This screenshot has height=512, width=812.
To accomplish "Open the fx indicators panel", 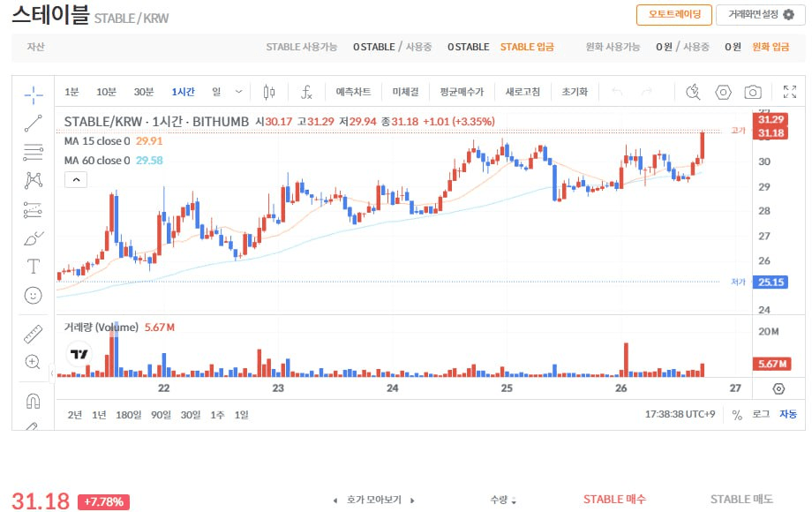I will (304, 91).
